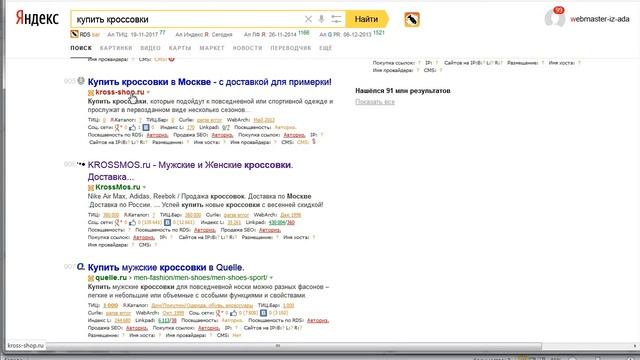Screen dimensions: 640x360
Task: Open KROSSMOS.ru Мужские и Женские кроссовки result
Action: tap(190, 171)
